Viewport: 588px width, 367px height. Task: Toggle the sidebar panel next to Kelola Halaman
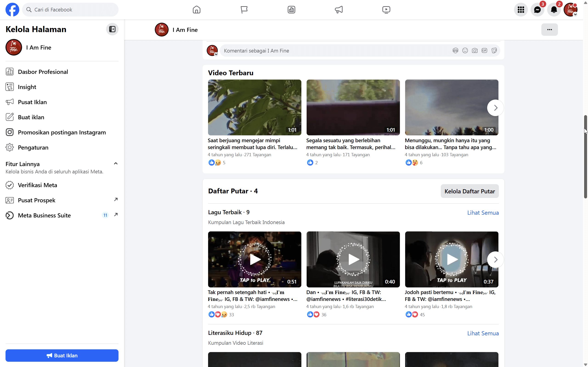click(112, 29)
